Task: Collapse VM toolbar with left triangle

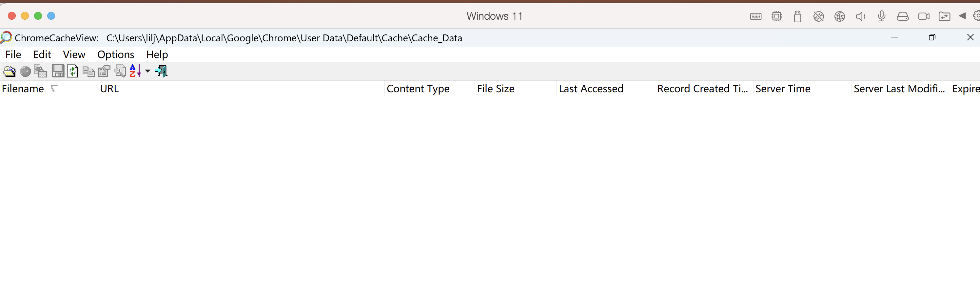Action: [x=963, y=16]
